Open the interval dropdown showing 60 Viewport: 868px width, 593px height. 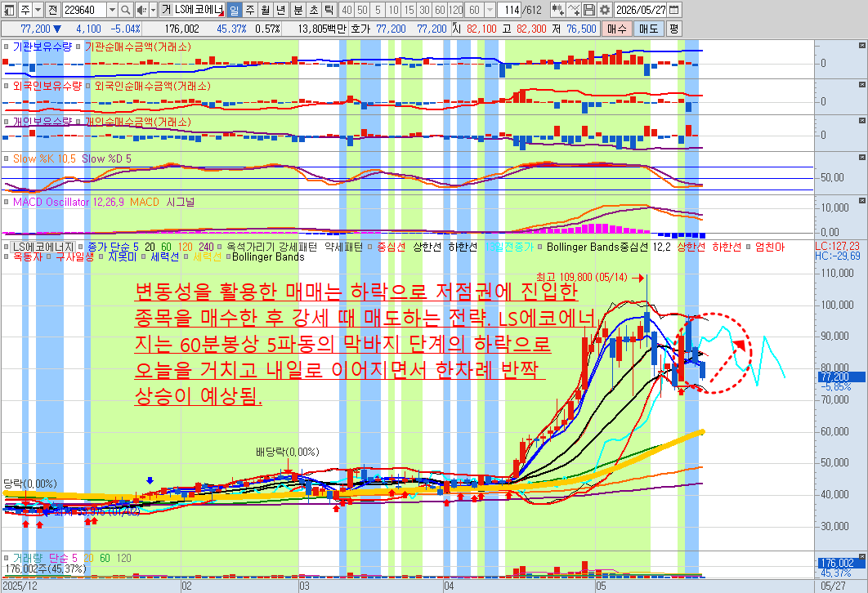[490, 10]
